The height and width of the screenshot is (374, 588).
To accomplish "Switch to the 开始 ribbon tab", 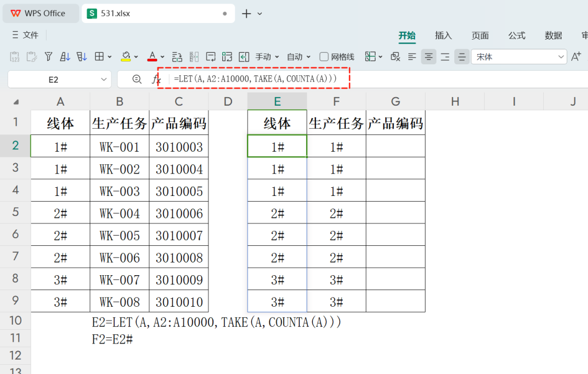I will tap(407, 36).
